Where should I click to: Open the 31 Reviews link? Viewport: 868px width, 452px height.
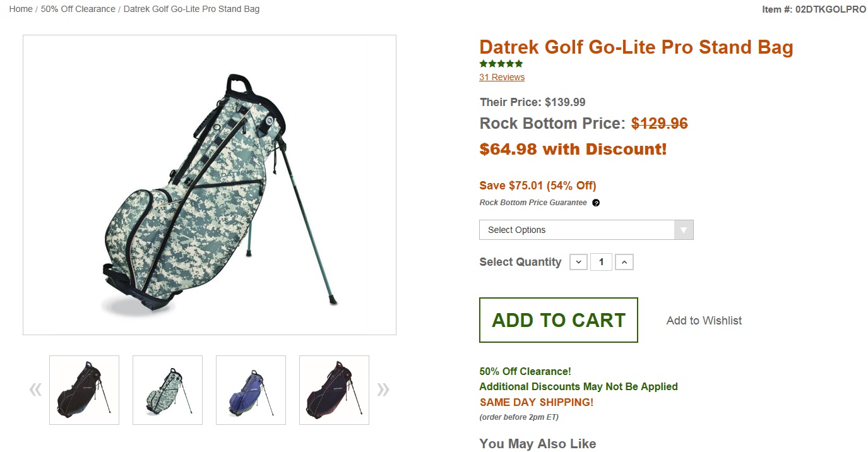[502, 77]
